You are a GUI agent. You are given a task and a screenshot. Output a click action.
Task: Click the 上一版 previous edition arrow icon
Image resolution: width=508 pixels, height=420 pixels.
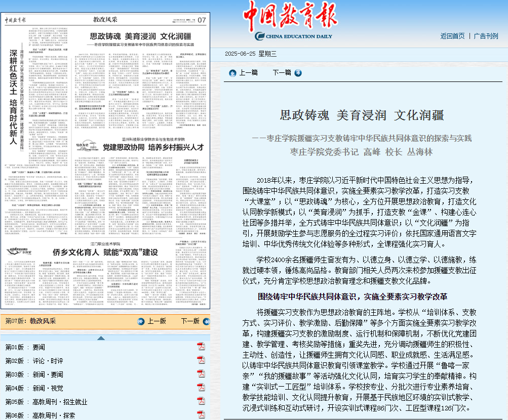(140, 322)
